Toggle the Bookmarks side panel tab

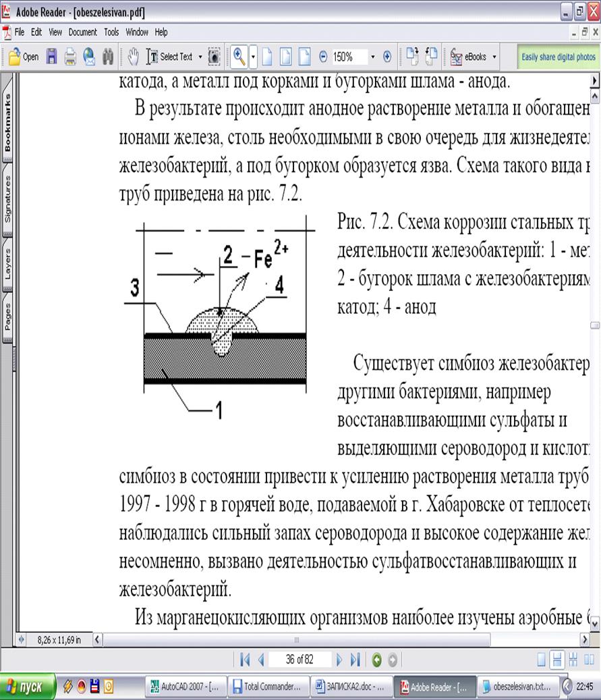coord(8,122)
